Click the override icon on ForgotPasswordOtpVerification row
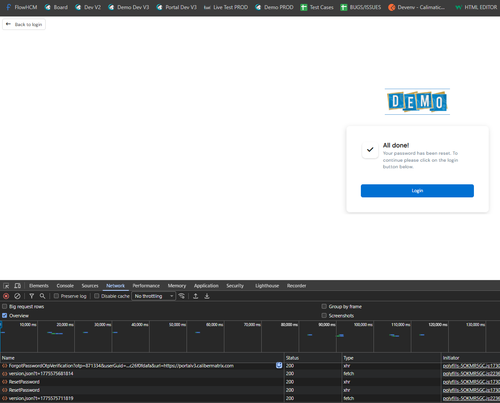Screen dimensions: 500x403 tap(279, 365)
